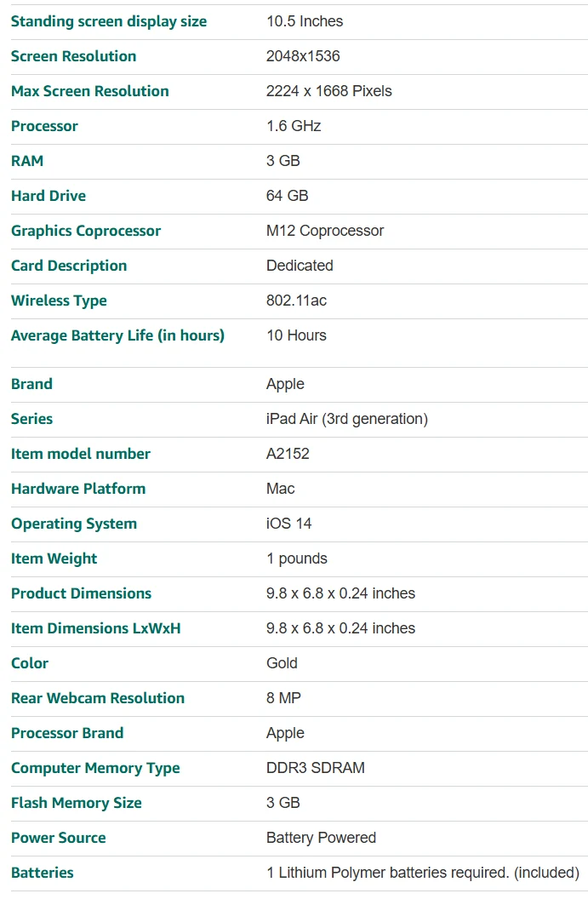This screenshot has height=905, width=588.
Task: Click the Graphics Coprocessor label
Action: [x=86, y=231]
